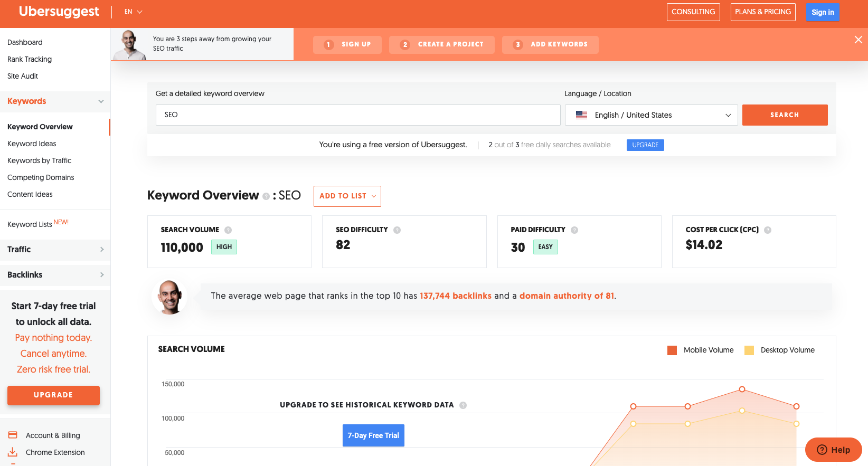Focus the keyword input containing SEO
Screen dimensions: 868x466
[x=358, y=115]
